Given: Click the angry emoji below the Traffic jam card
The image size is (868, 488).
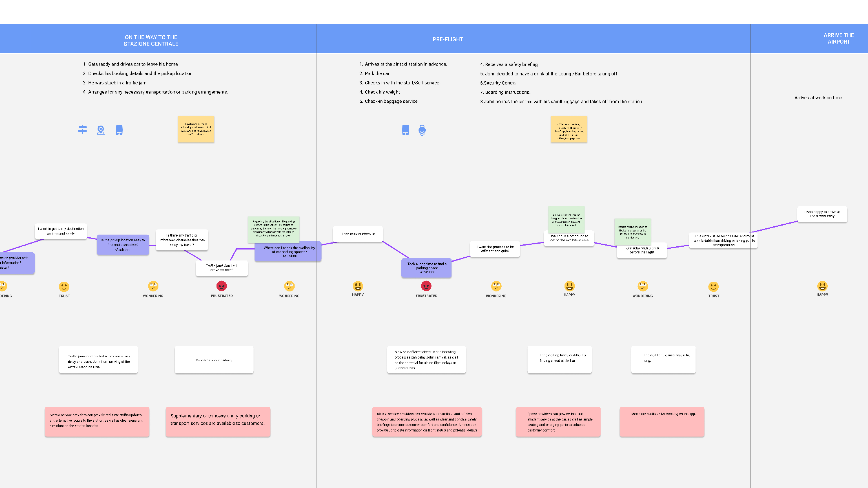Looking at the screenshot, I should (x=221, y=286).
